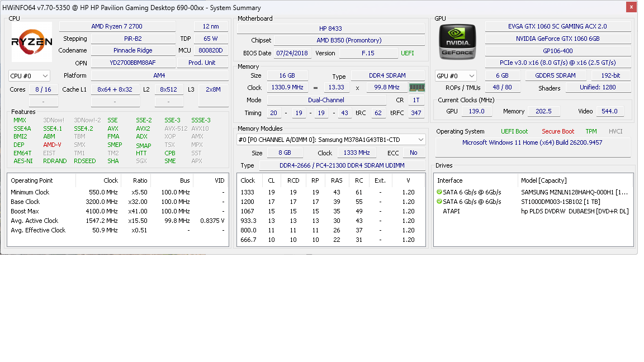Select the Dual-Channel mode field

click(x=326, y=100)
